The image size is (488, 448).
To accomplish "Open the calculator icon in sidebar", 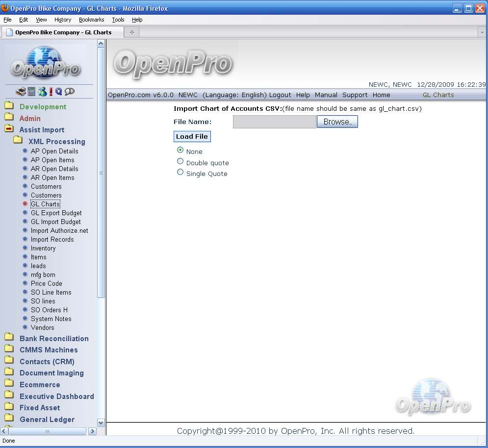I will point(31,92).
